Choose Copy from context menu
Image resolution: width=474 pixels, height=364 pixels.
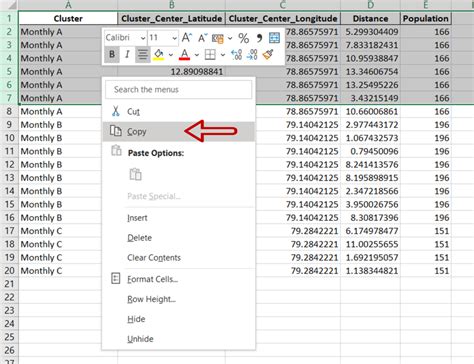(x=179, y=131)
